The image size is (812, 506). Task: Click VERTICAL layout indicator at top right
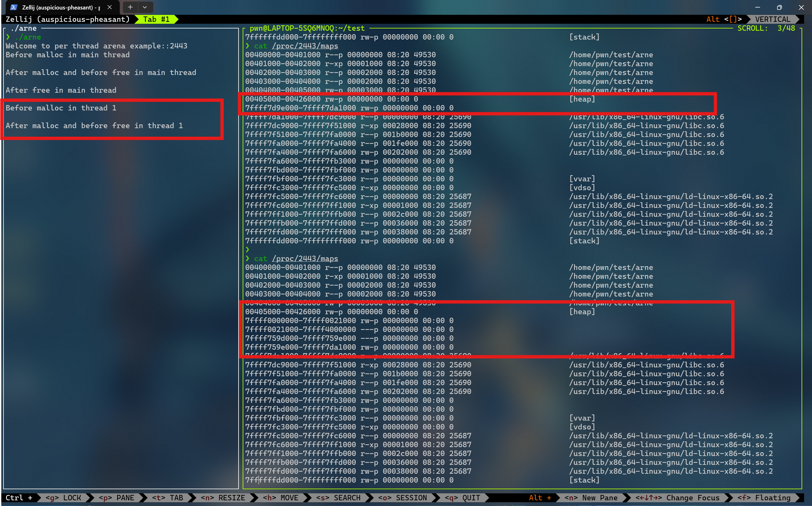point(772,19)
